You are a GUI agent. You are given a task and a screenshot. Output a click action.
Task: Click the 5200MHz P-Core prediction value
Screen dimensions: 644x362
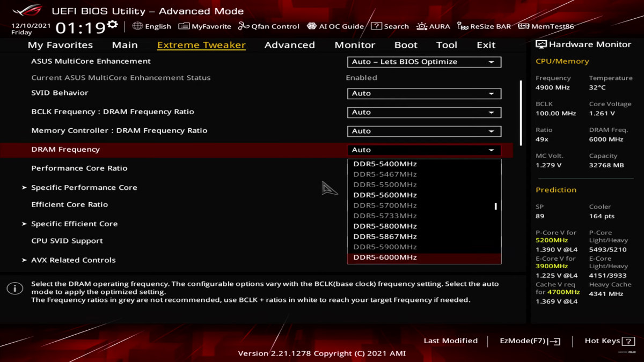click(x=552, y=240)
